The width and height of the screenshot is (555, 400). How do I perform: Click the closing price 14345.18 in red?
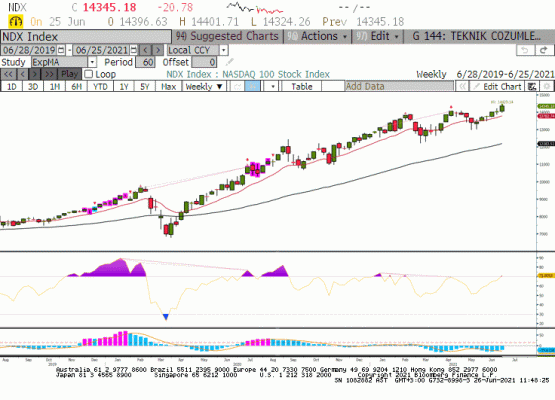click(x=109, y=7)
